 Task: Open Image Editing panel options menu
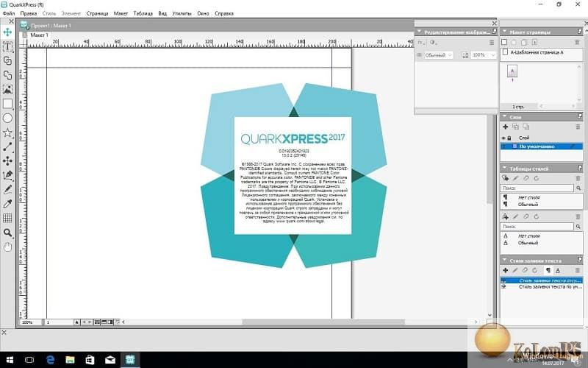(492, 43)
